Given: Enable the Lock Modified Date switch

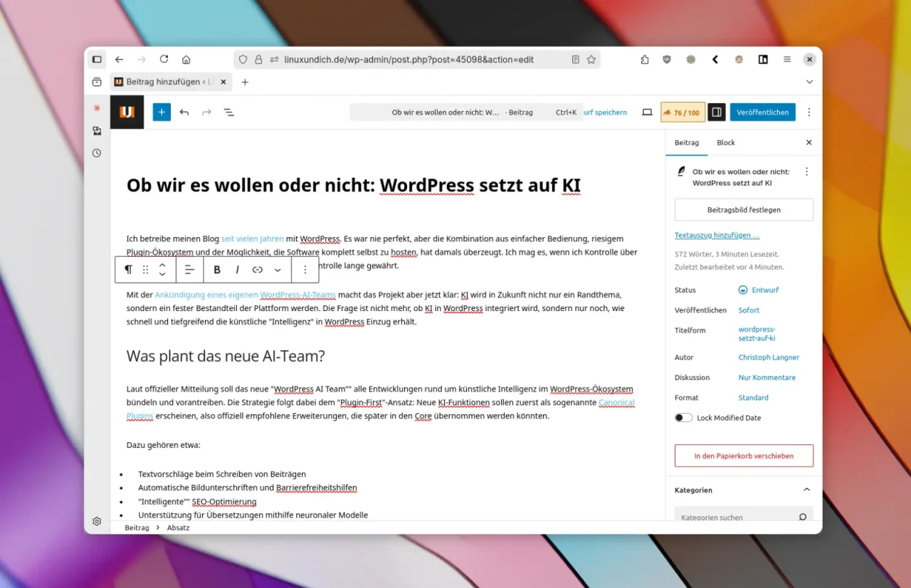Looking at the screenshot, I should coord(683,418).
